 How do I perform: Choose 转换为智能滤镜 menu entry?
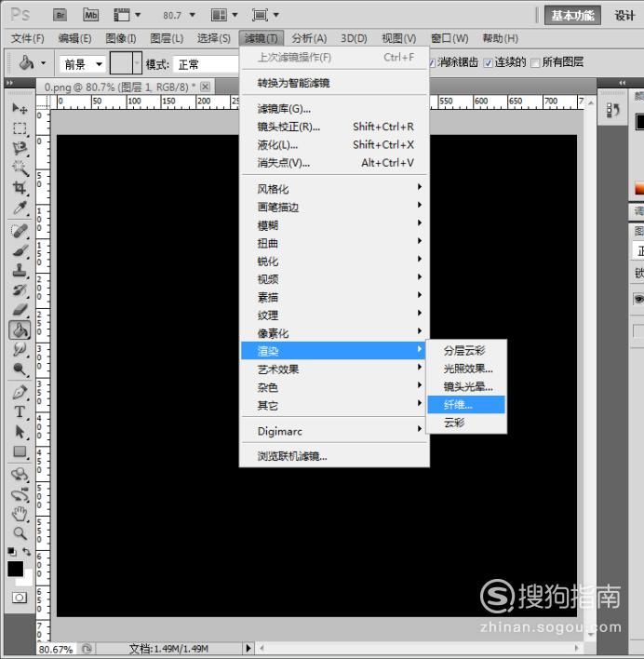(334, 83)
